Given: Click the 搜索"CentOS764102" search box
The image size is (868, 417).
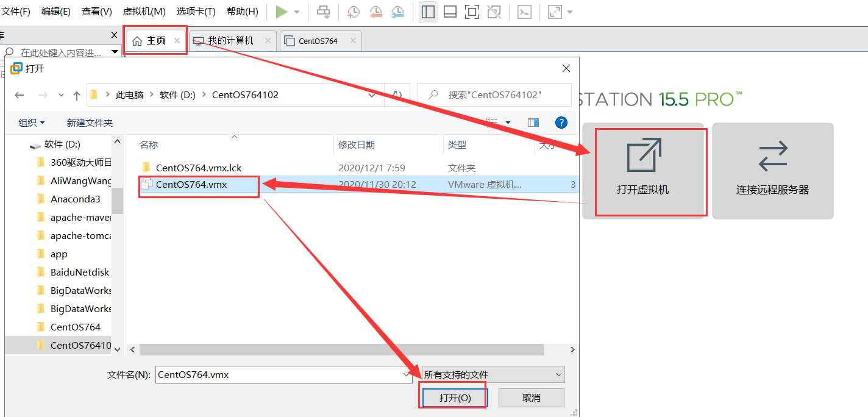Looking at the screenshot, I should pos(495,95).
